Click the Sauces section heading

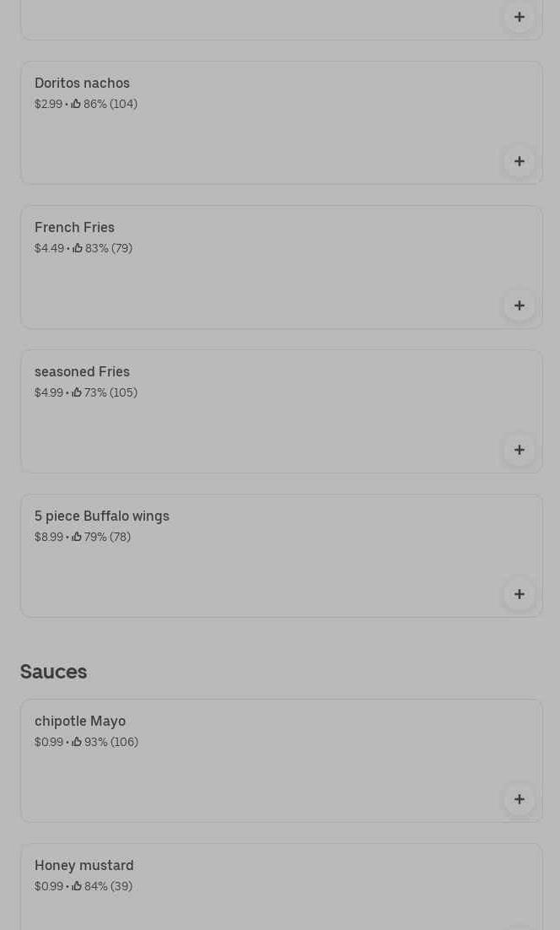click(53, 671)
